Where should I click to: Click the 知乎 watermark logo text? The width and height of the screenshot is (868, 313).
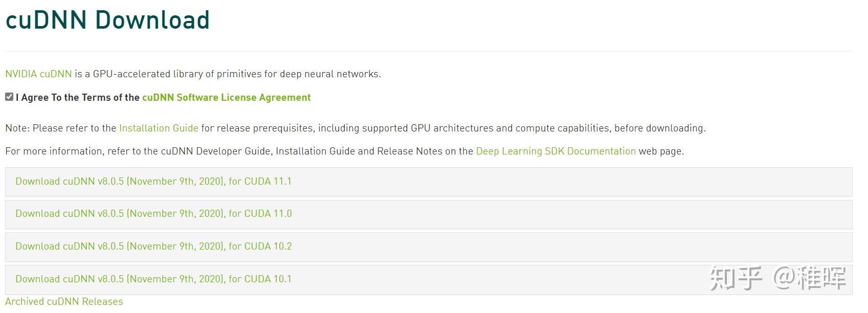click(736, 278)
